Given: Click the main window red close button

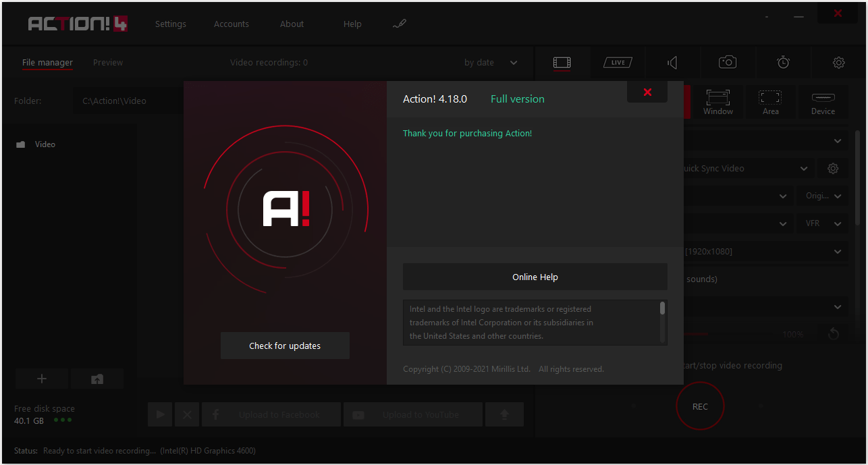Looking at the screenshot, I should [838, 13].
